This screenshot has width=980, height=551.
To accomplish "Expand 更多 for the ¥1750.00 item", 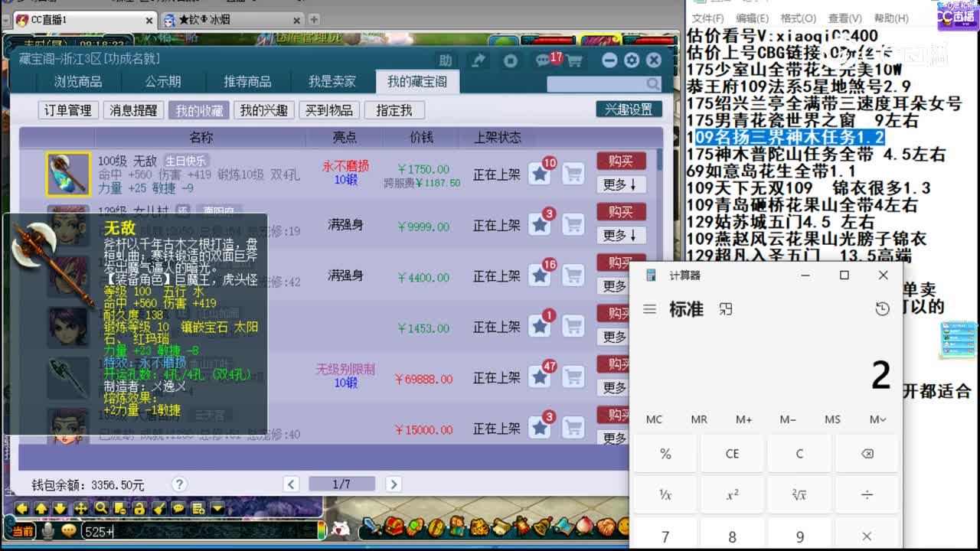I will click(621, 184).
